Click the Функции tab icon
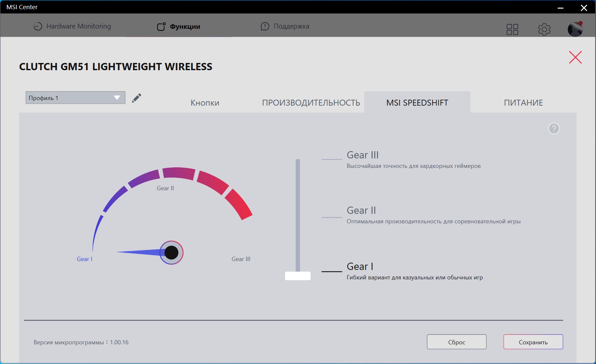Image resolution: width=596 pixels, height=364 pixels. tap(161, 27)
